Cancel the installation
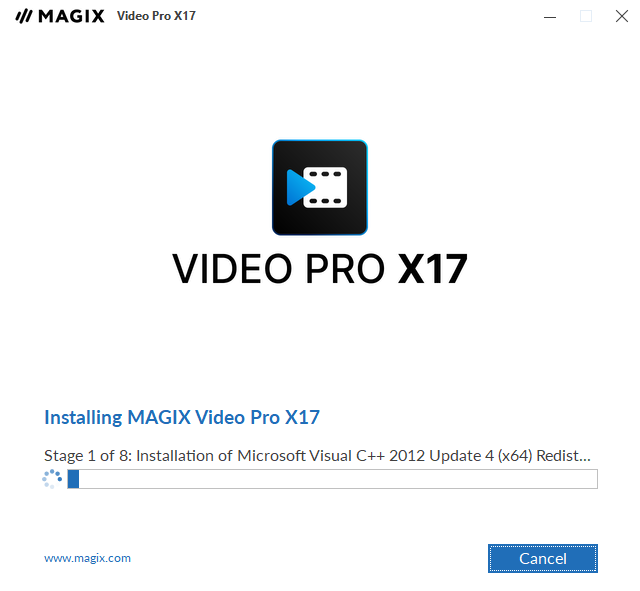The width and height of the screenshot is (640, 591). [x=542, y=558]
